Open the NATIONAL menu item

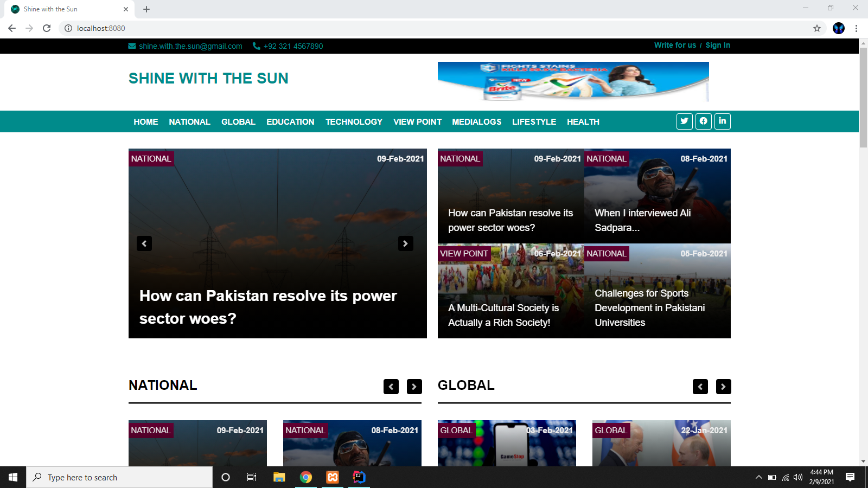pyautogui.click(x=189, y=122)
